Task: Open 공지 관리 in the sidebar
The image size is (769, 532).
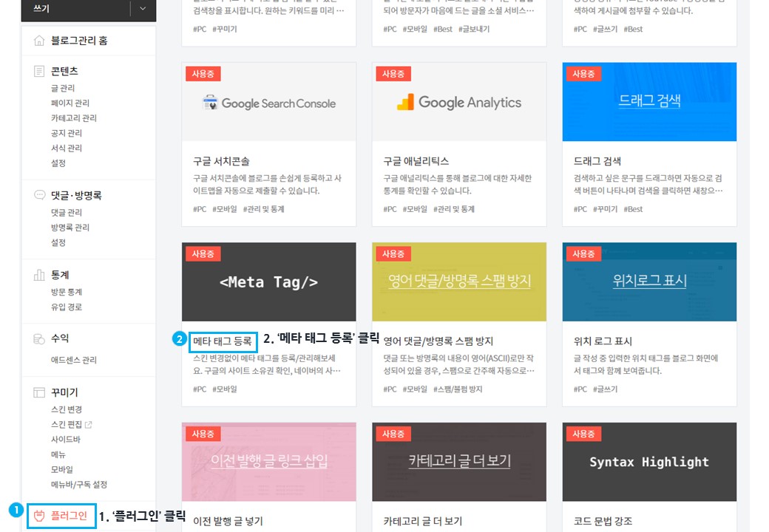Action: [67, 133]
